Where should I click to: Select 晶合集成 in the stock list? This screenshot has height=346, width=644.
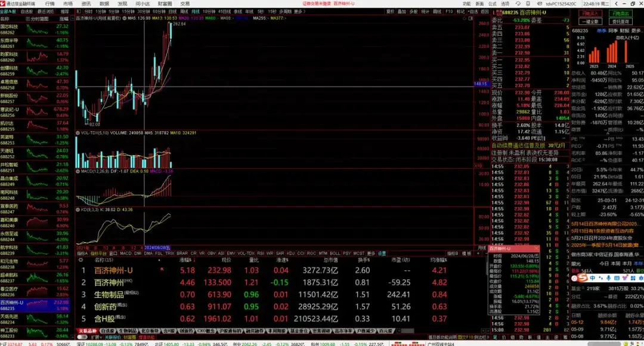point(35,181)
